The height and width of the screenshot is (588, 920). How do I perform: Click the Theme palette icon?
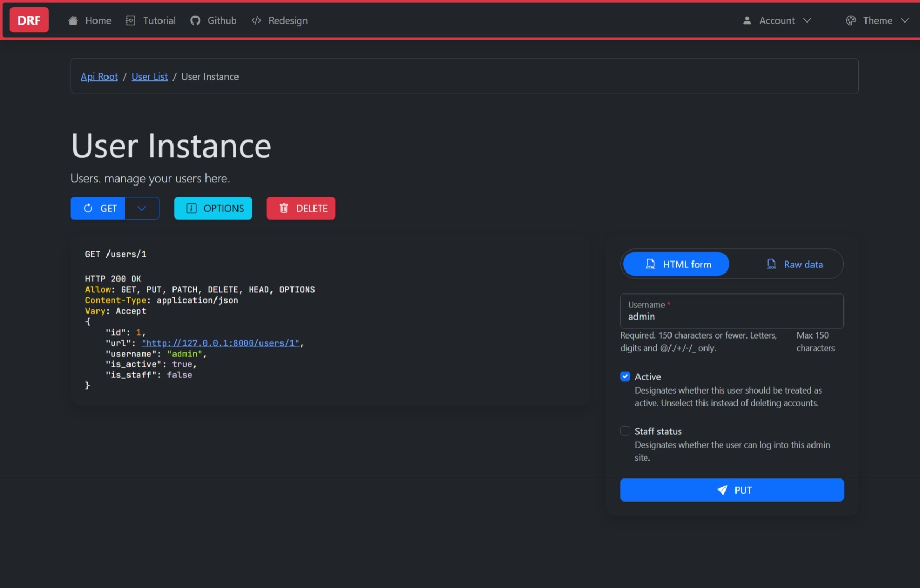(x=850, y=20)
